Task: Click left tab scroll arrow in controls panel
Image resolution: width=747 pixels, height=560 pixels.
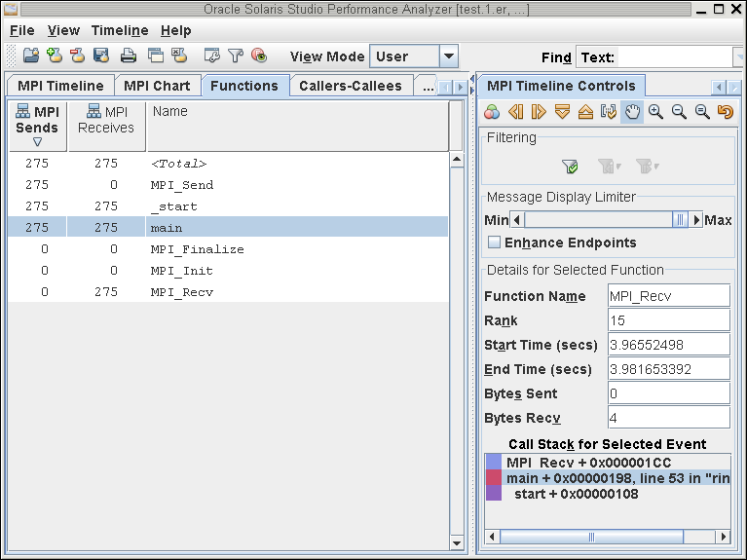Action: (718, 88)
